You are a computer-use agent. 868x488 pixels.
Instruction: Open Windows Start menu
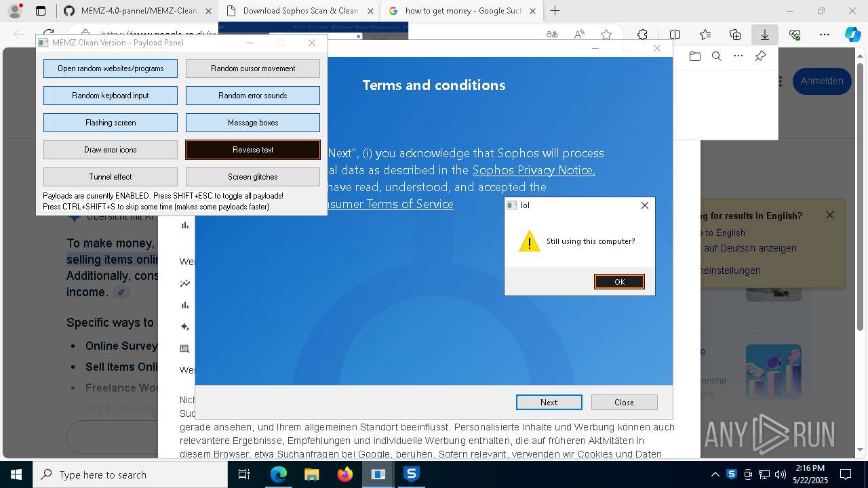(16, 474)
